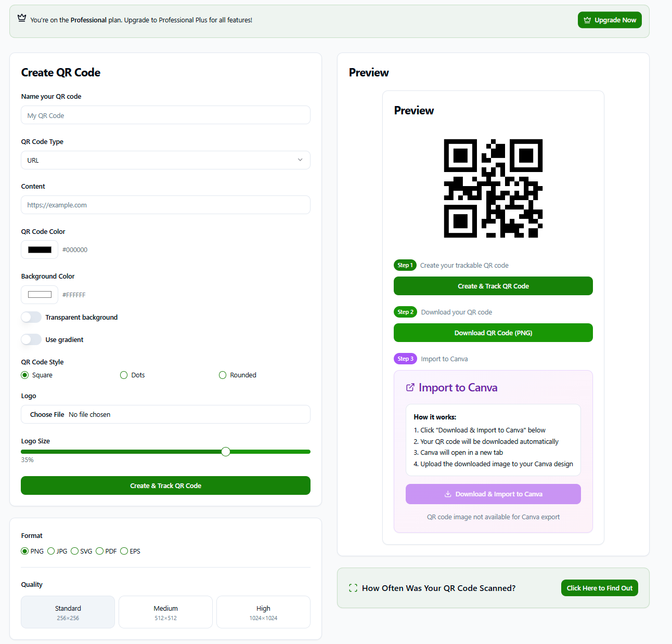Choose the Rounded QR code style
The image size is (672, 644).
point(223,375)
